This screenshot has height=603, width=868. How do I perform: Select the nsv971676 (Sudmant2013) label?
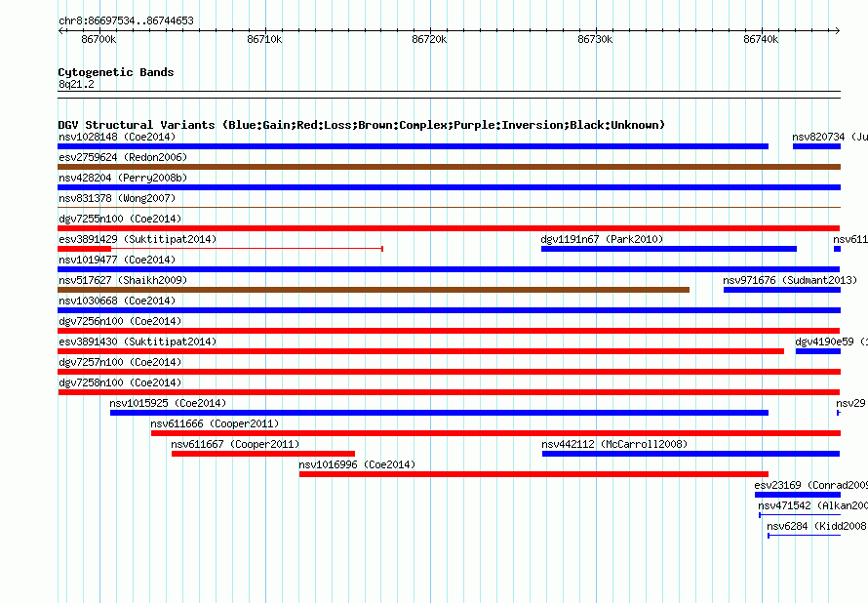[x=790, y=280]
